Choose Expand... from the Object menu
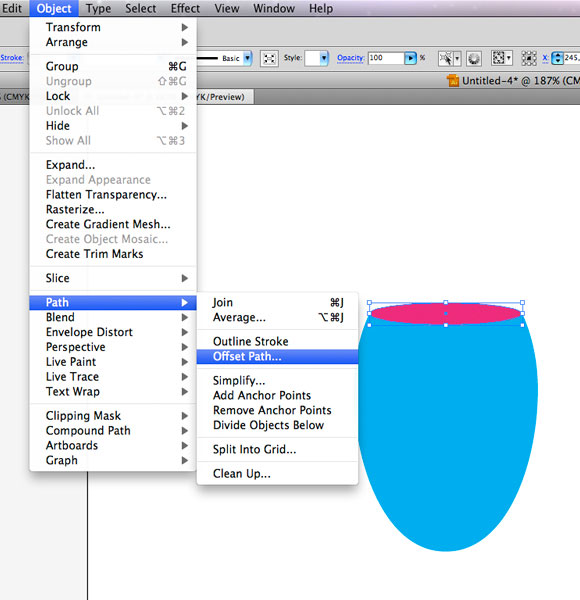This screenshot has width=580, height=600. [113, 165]
